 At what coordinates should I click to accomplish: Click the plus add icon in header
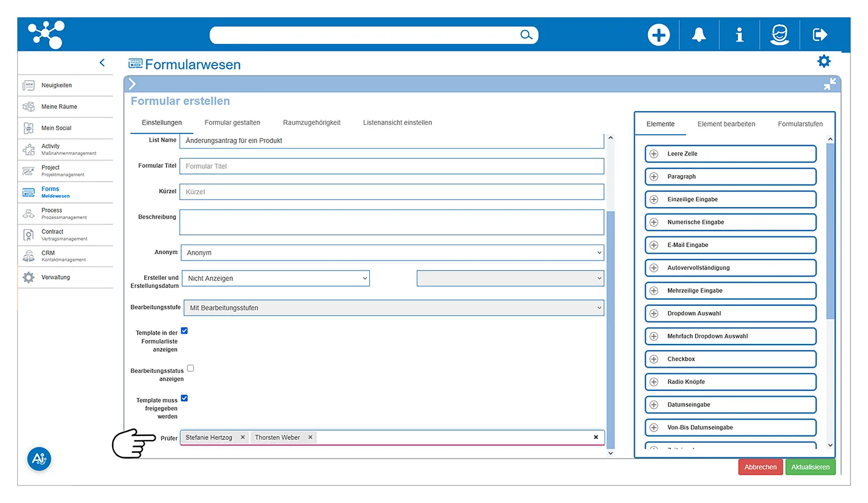(x=659, y=35)
